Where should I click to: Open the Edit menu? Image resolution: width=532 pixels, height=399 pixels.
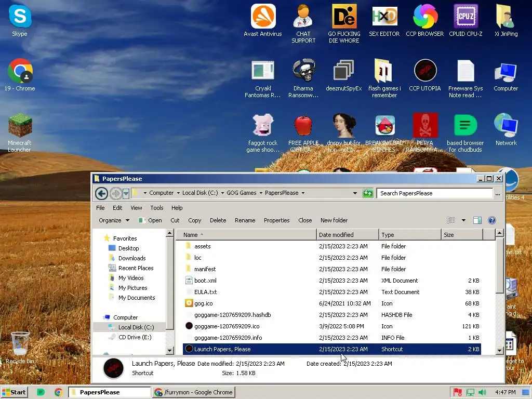(117, 208)
